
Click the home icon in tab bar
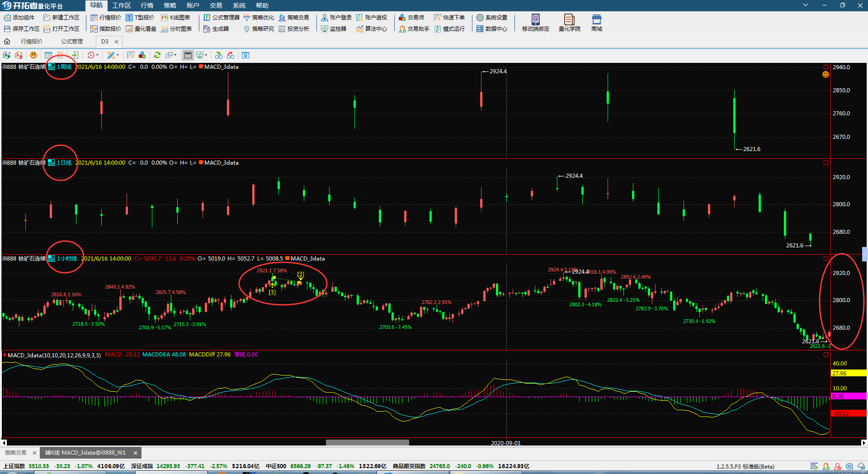point(7,42)
